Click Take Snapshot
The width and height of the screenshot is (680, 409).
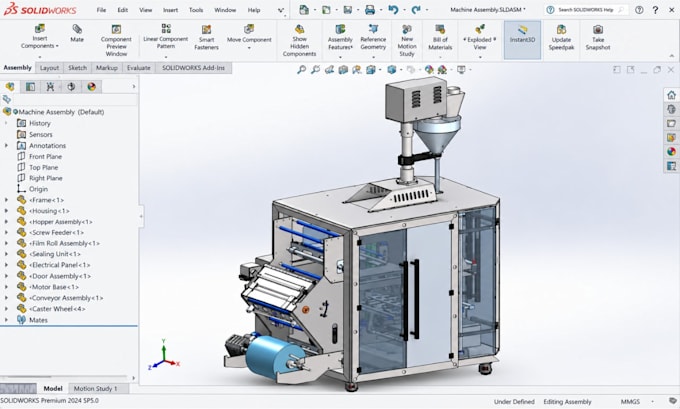pos(598,37)
